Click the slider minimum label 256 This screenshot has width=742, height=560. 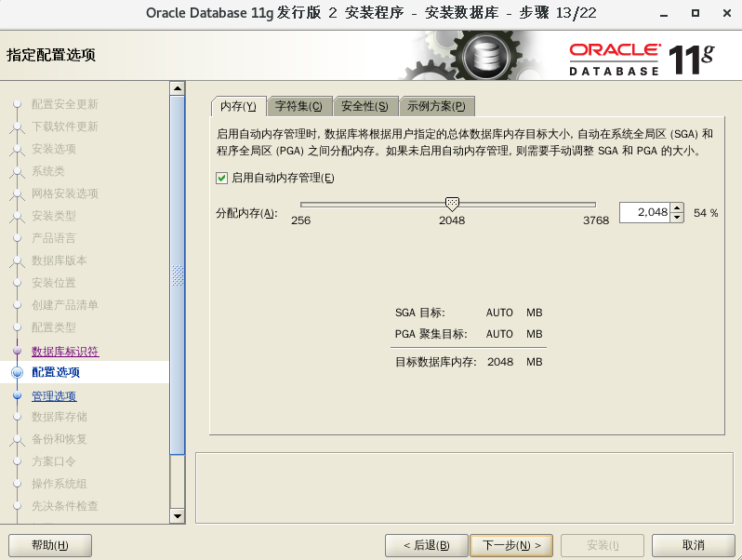[x=301, y=220]
